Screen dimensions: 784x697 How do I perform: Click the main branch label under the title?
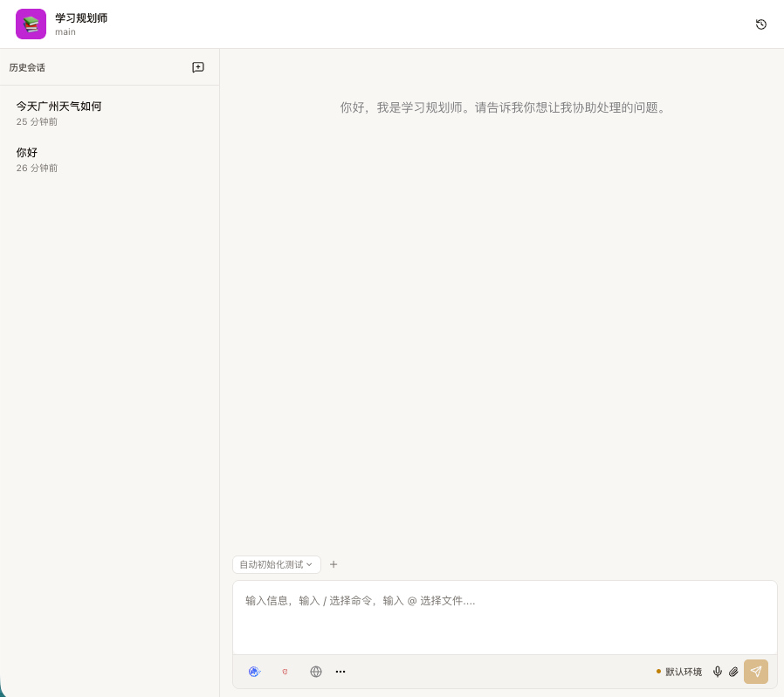65,32
